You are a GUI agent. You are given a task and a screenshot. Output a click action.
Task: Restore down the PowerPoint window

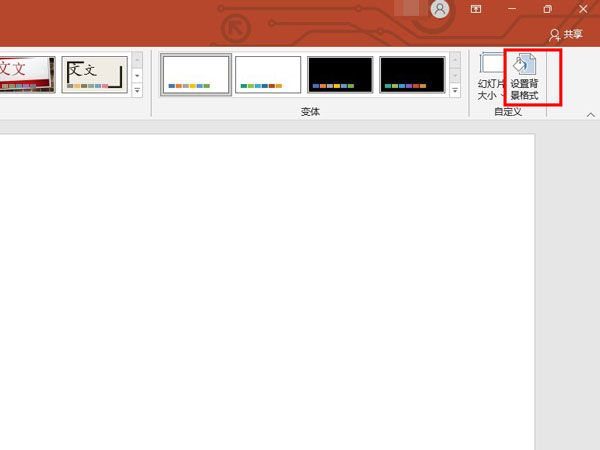(x=547, y=9)
